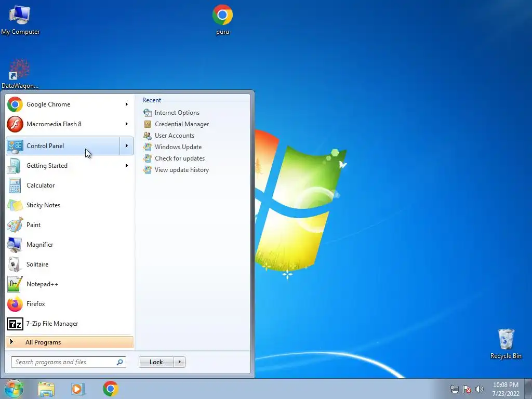
Task: Start the Magnifier tool
Action: [x=70, y=244]
